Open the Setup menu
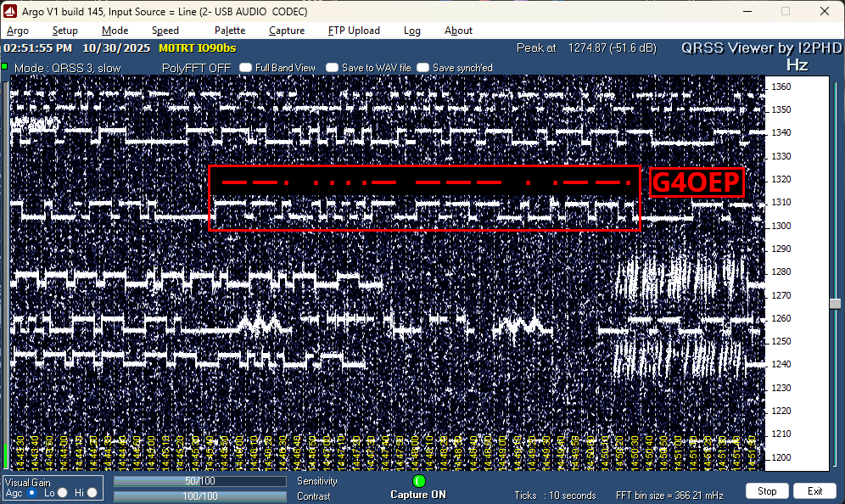845x504 pixels. 64,31
